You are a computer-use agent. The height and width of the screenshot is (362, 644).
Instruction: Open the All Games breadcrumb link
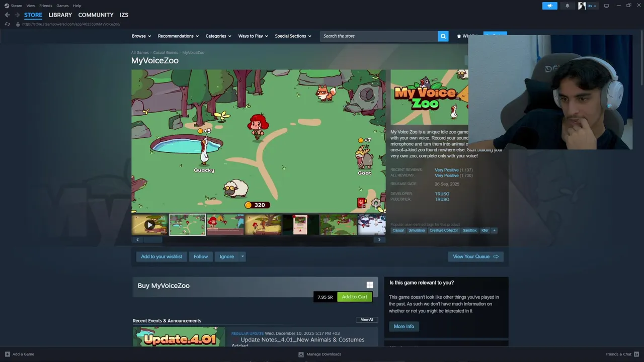pos(140,53)
